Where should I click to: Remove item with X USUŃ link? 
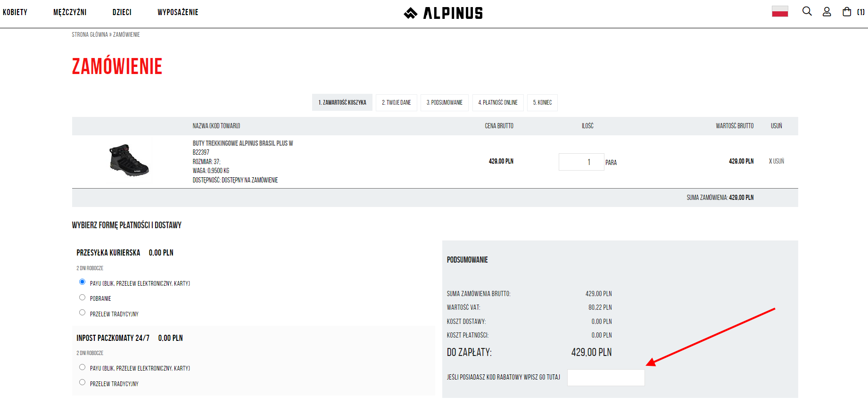[777, 161]
